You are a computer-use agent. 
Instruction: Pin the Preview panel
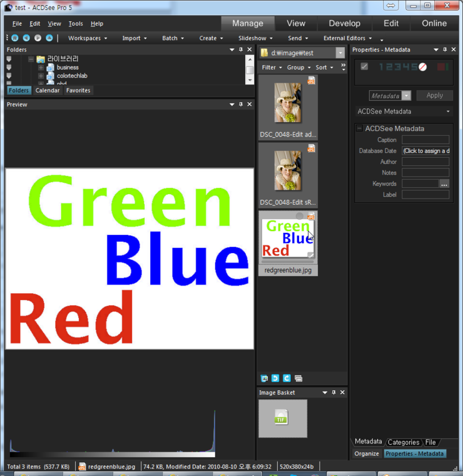(241, 104)
